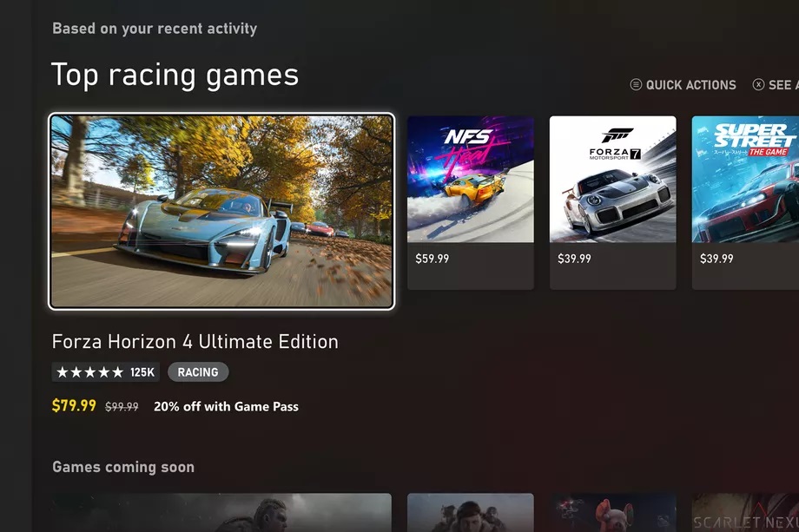Open the Super Street The Game tile
Image resolution: width=799 pixels, height=532 pixels.
745,202
